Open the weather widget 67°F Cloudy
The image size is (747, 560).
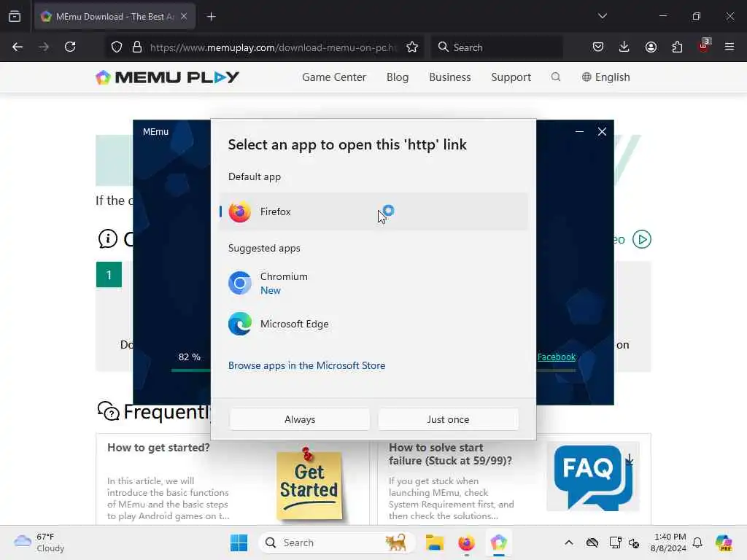39,542
